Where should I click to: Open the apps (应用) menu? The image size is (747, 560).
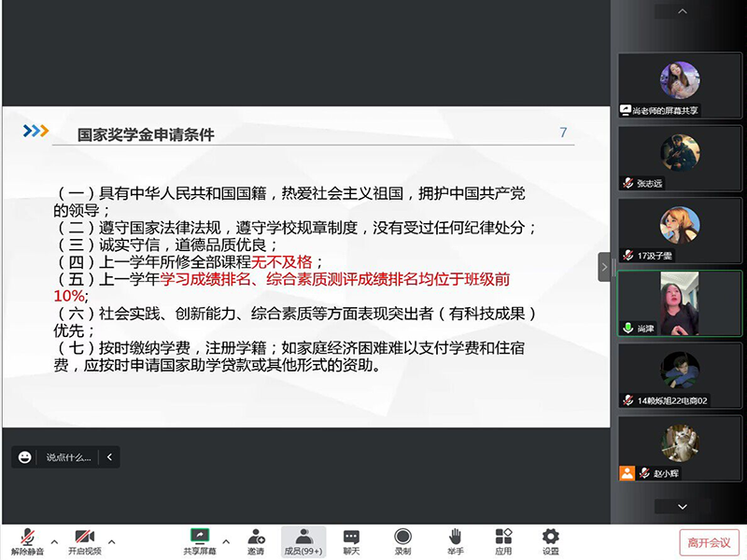[x=503, y=540]
